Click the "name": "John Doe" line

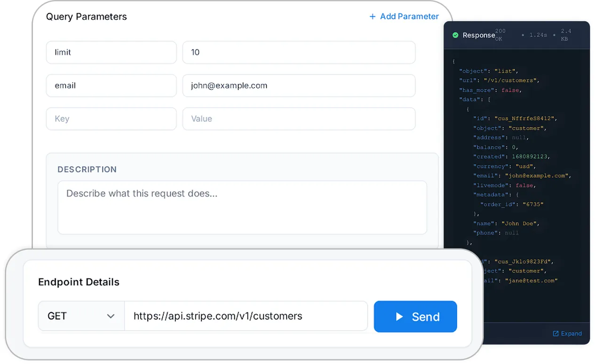507,223
